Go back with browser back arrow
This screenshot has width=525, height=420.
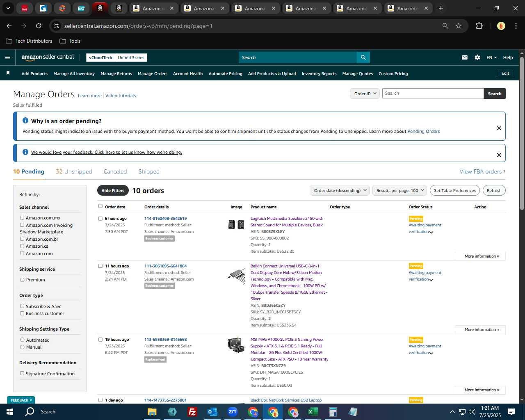click(9, 26)
